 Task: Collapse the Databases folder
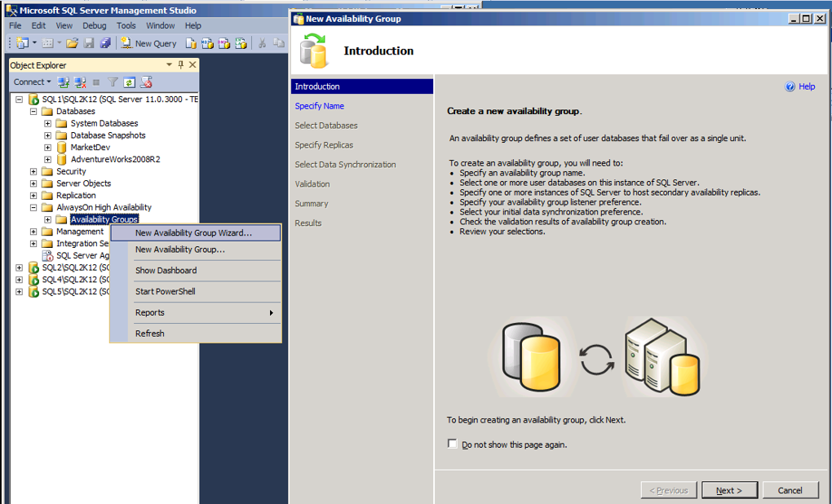tap(33, 112)
